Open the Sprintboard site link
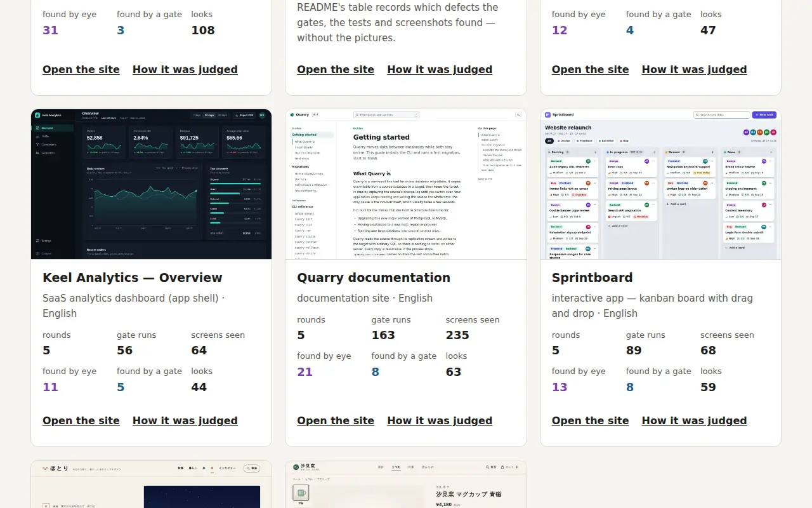 [590, 420]
